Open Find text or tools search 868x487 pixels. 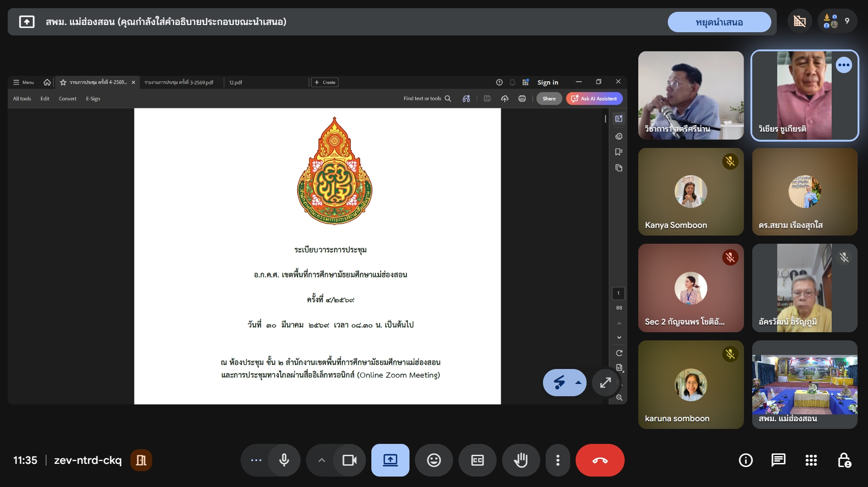427,98
